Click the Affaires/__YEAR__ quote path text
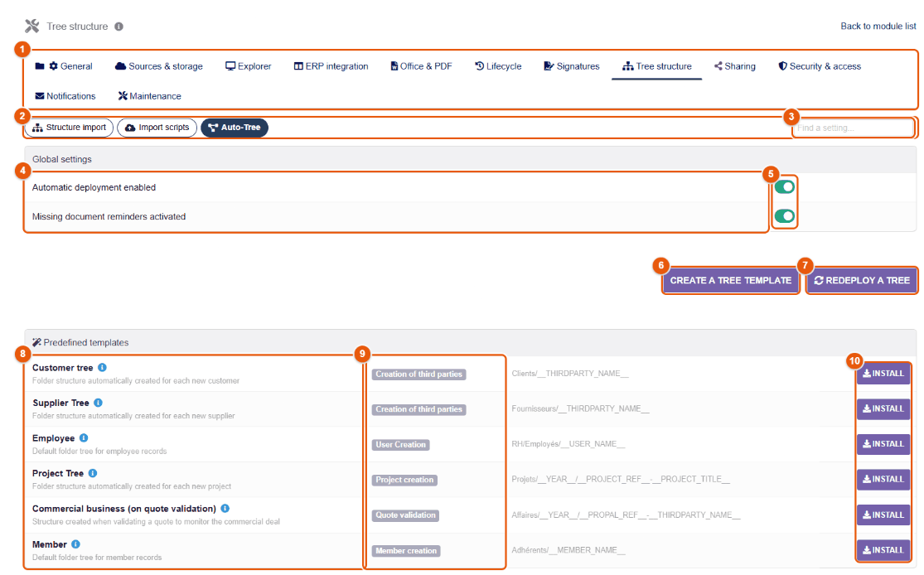This screenshot has width=924, height=575. [x=626, y=515]
